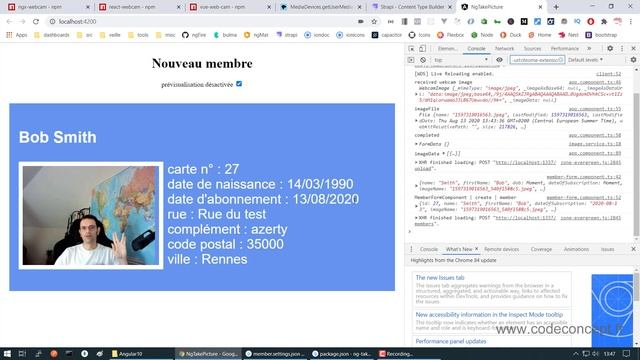Expand the WebcamImage object log entry
Image resolution: width=640 pixels, height=360 pixels.
pyautogui.click(x=416, y=94)
